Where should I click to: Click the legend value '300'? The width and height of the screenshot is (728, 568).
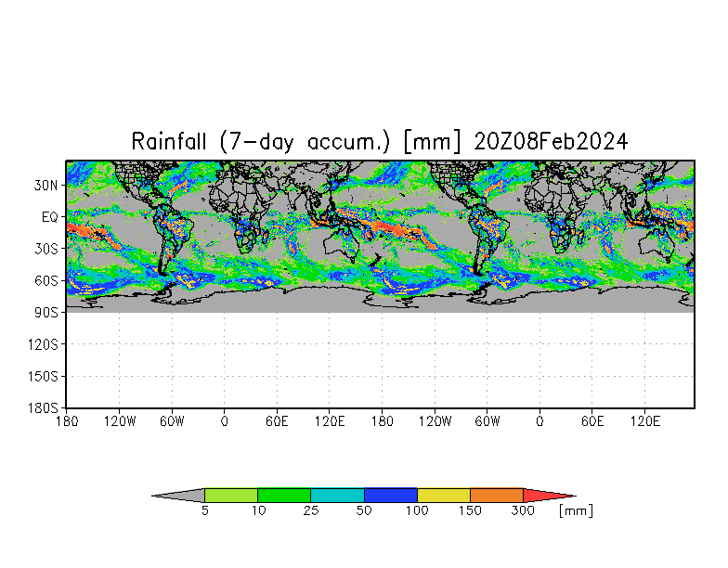[523, 510]
